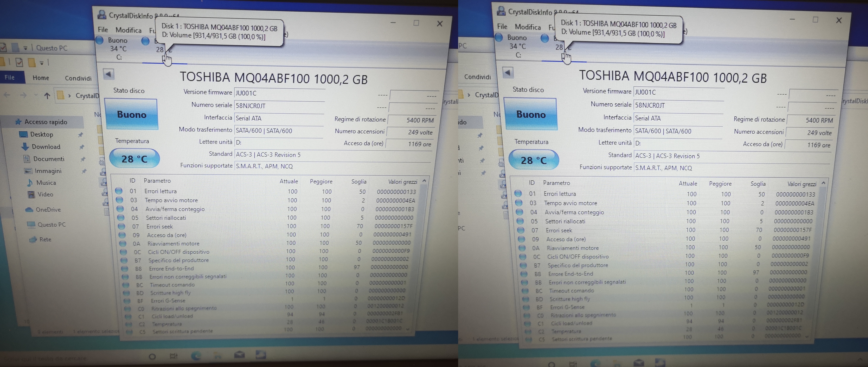Screen dimensions: 868x367
Task: Click previous-disk arrow button in left photo
Action: point(108,74)
